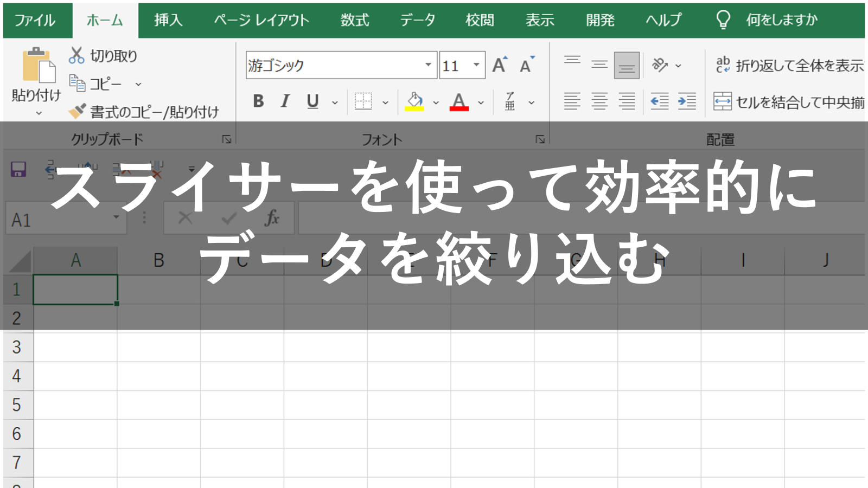This screenshot has height=488, width=868.
Task: Open the font size dropdown arrow
Action: (x=476, y=65)
